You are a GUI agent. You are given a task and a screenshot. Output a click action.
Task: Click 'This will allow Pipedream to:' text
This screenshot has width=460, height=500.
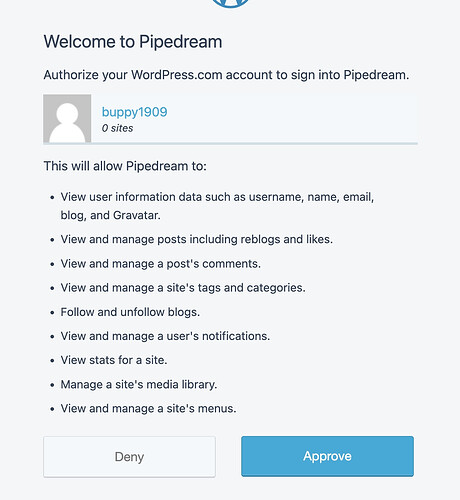pos(125,166)
